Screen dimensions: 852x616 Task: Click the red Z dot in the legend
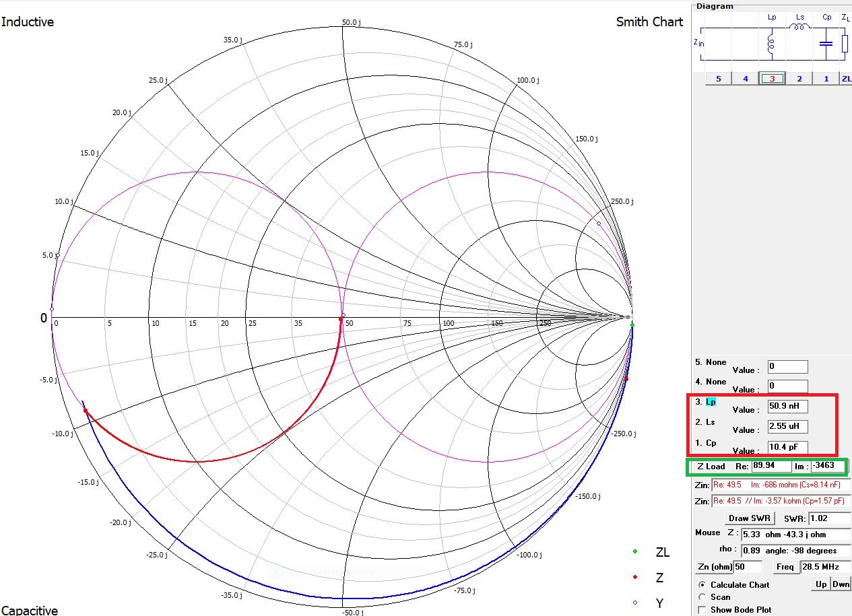634,578
